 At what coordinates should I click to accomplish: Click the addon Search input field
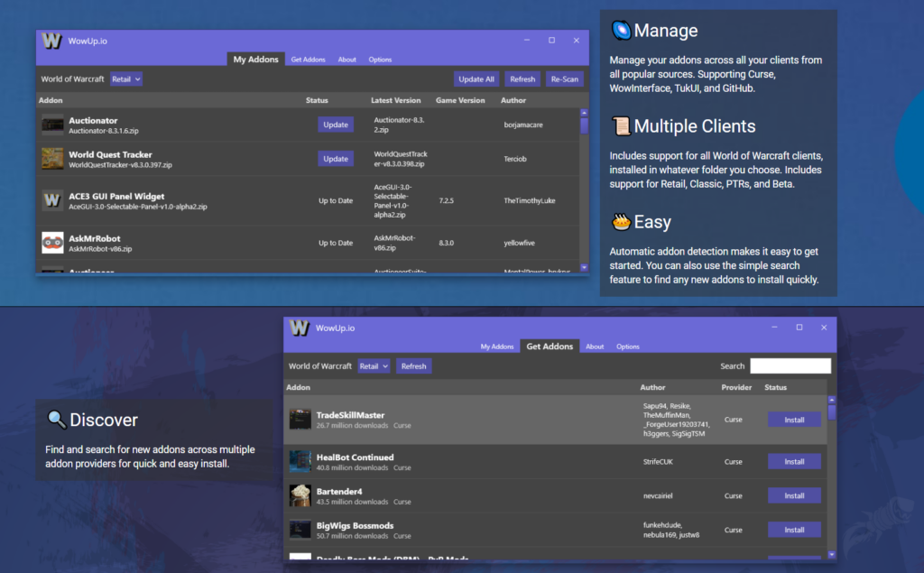tap(790, 366)
